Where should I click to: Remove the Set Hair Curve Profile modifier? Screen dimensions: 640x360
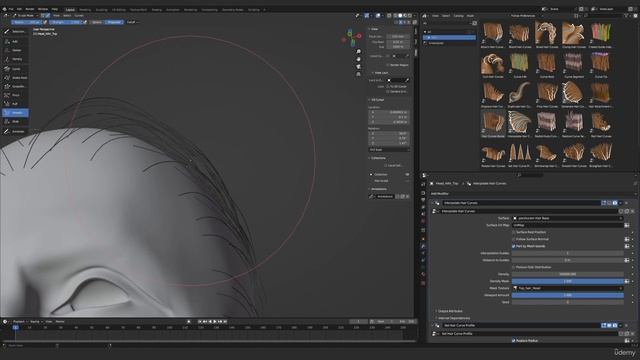(x=627, y=325)
